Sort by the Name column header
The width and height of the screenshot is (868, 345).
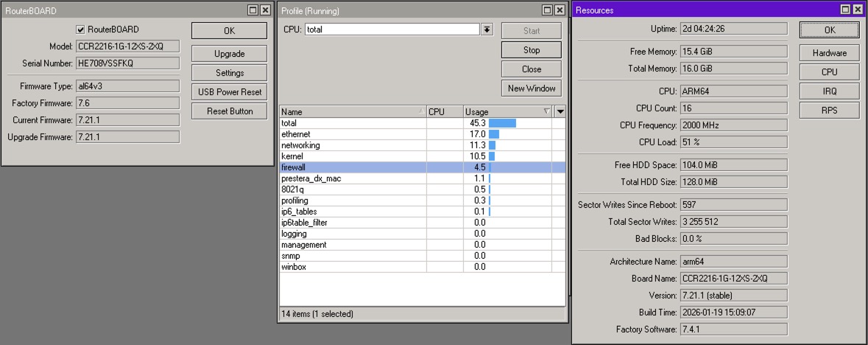point(353,111)
